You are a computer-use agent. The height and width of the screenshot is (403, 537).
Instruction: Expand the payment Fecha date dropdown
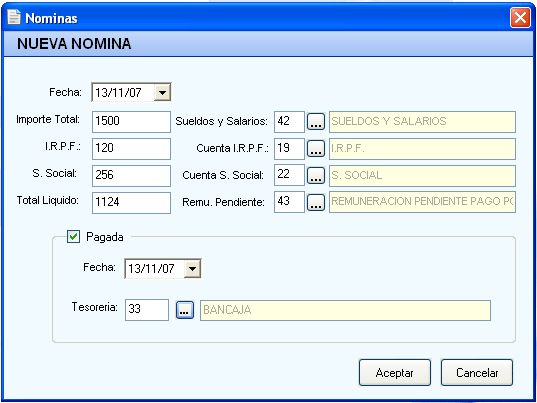[x=192, y=269]
